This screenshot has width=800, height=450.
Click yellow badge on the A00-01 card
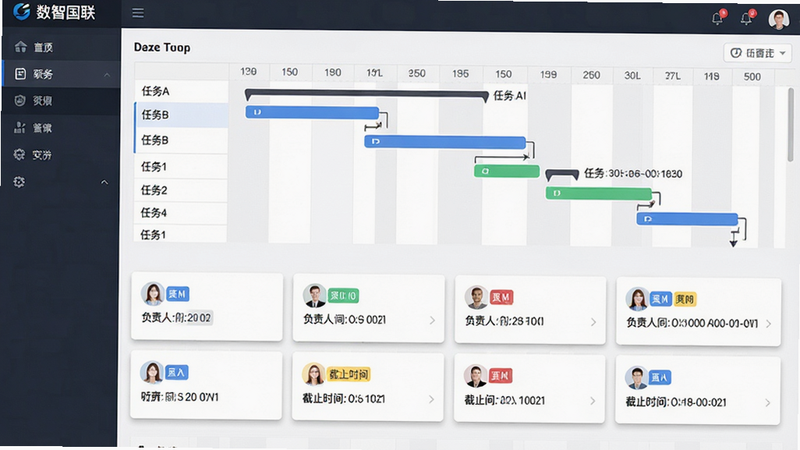(x=685, y=299)
